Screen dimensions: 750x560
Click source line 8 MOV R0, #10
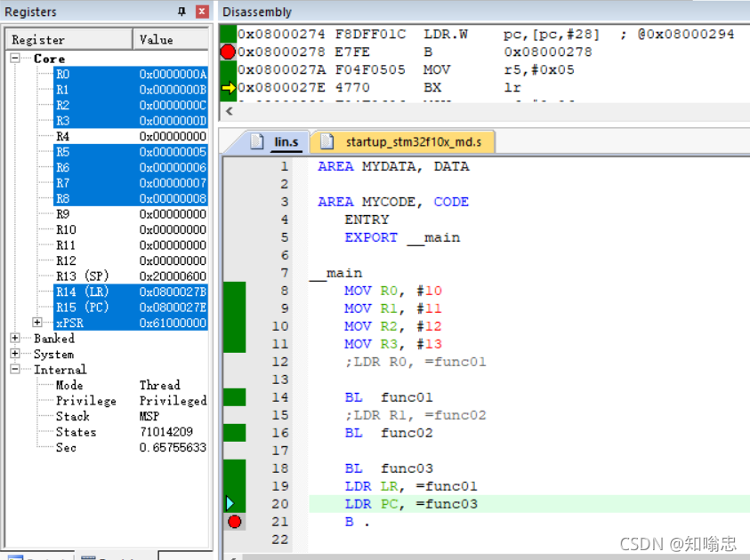coord(392,291)
